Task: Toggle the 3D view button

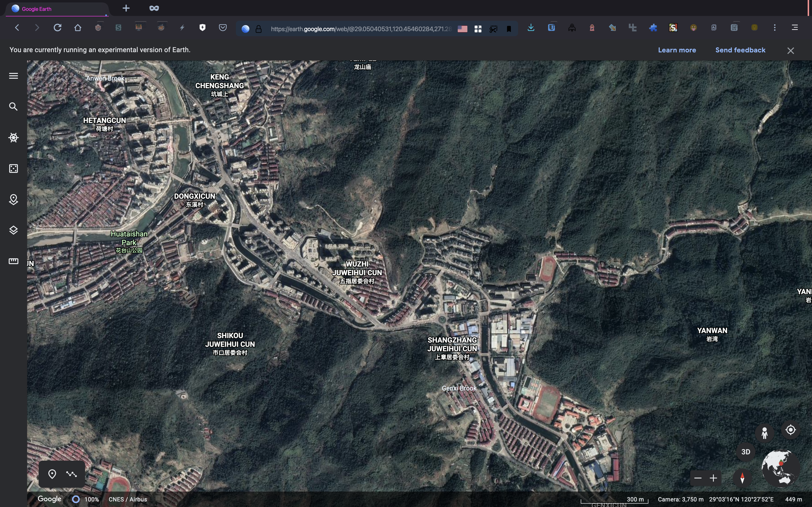Action: pyautogui.click(x=746, y=452)
